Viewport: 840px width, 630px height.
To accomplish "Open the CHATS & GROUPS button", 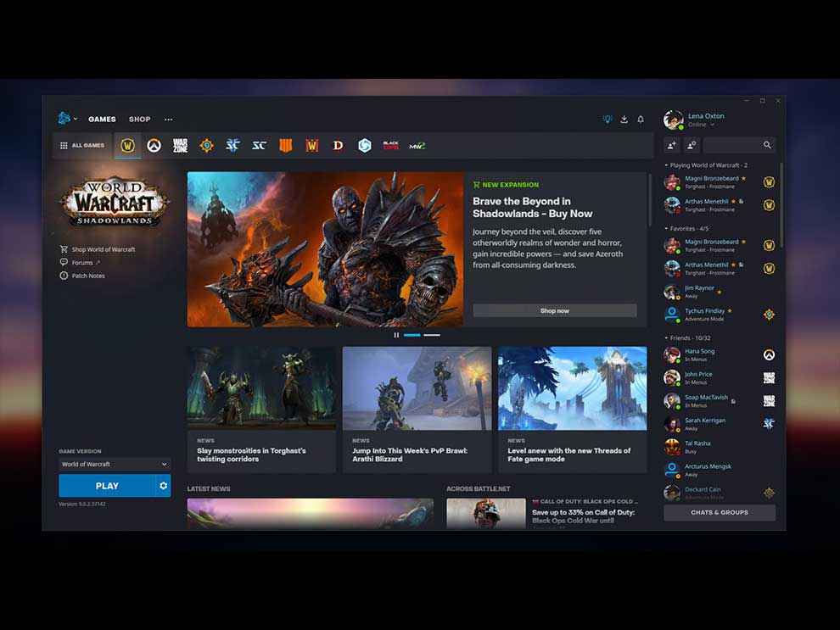I will [x=719, y=512].
